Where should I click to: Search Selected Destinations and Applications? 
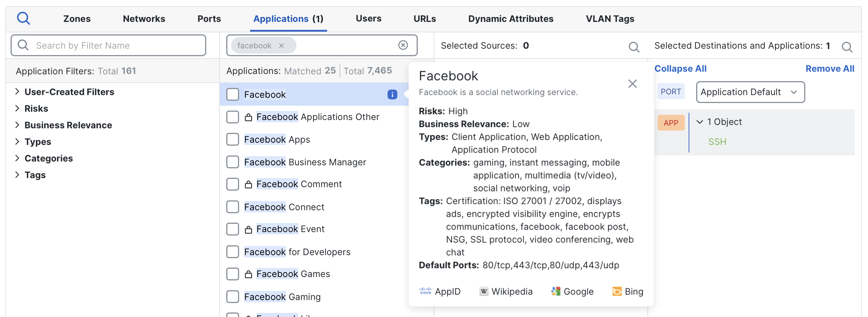pyautogui.click(x=847, y=47)
